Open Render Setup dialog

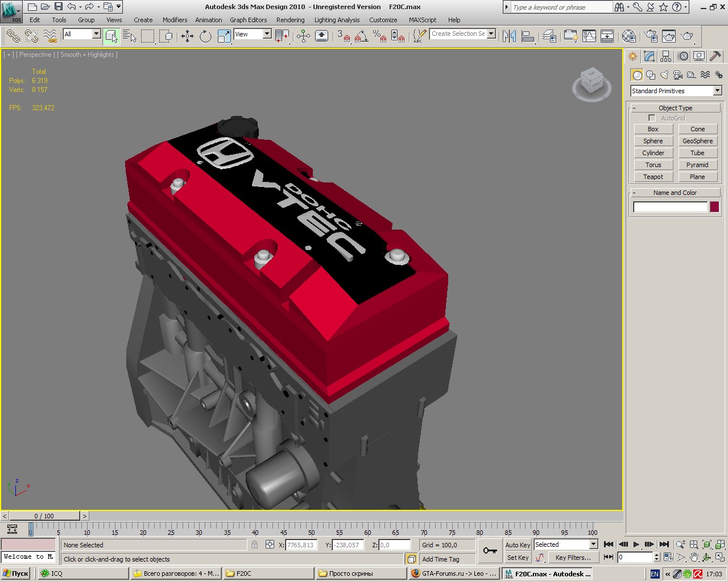coord(650,36)
